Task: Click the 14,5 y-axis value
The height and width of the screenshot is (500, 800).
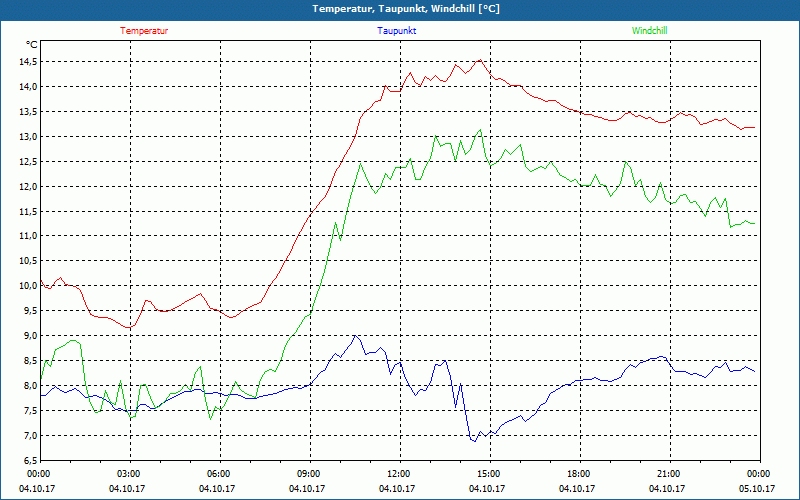Action: tap(28, 62)
